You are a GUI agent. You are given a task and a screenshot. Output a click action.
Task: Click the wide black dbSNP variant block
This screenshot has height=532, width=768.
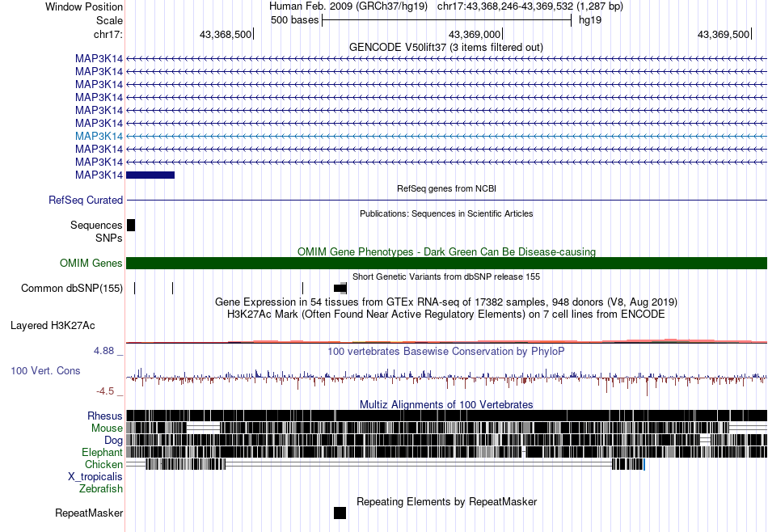(x=340, y=288)
